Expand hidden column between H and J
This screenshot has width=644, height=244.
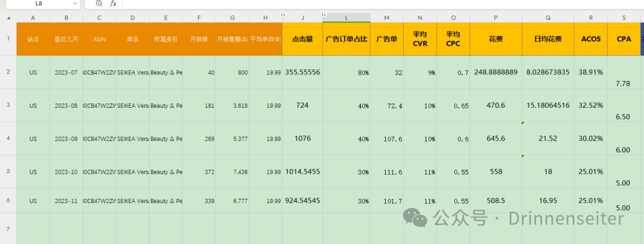point(283,15)
